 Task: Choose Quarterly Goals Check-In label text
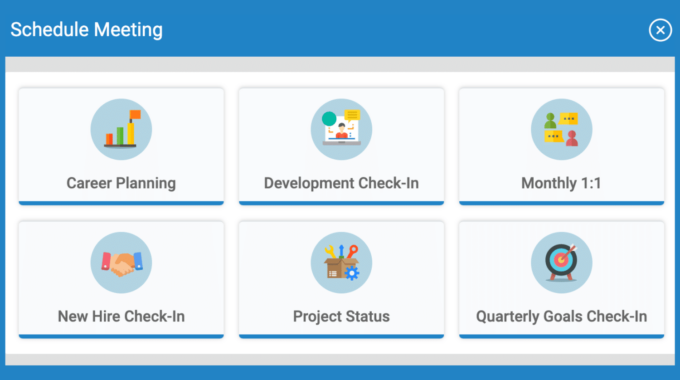562,316
